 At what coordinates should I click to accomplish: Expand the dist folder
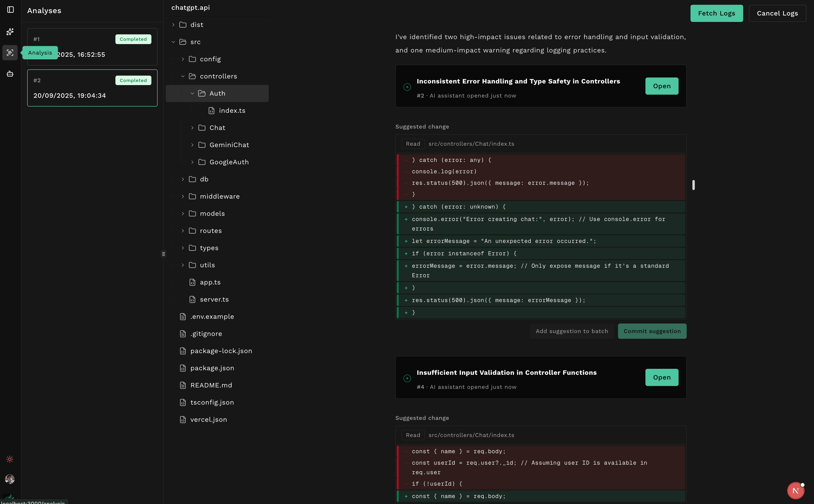click(196, 25)
